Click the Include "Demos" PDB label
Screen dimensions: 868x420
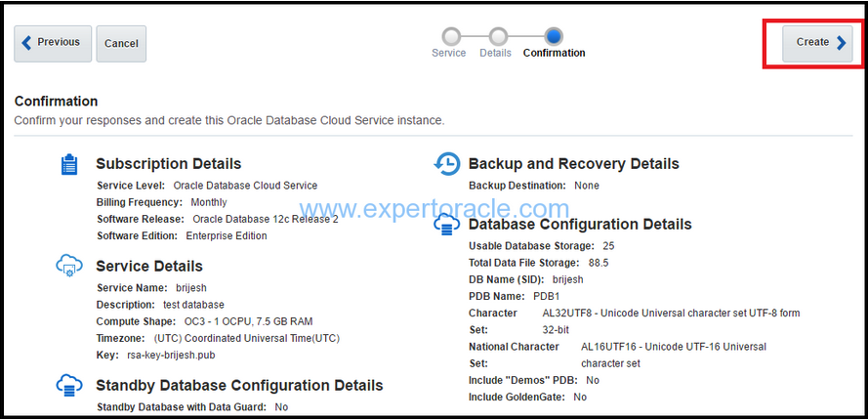[x=523, y=381]
